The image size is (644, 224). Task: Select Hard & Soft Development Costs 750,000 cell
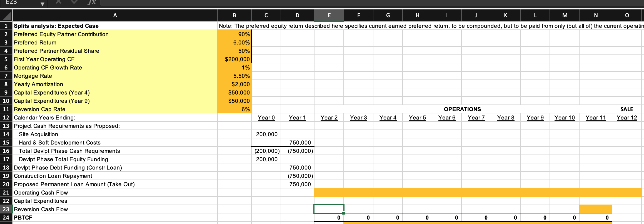click(x=298, y=143)
